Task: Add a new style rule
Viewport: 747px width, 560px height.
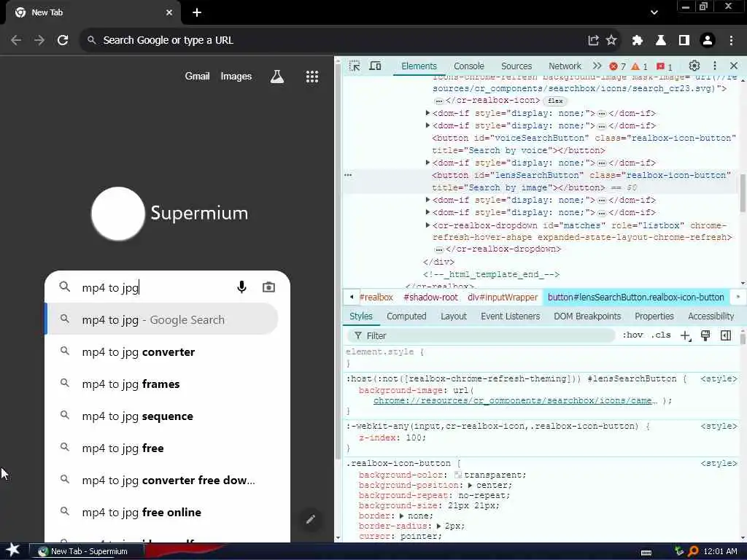Action: [685, 335]
